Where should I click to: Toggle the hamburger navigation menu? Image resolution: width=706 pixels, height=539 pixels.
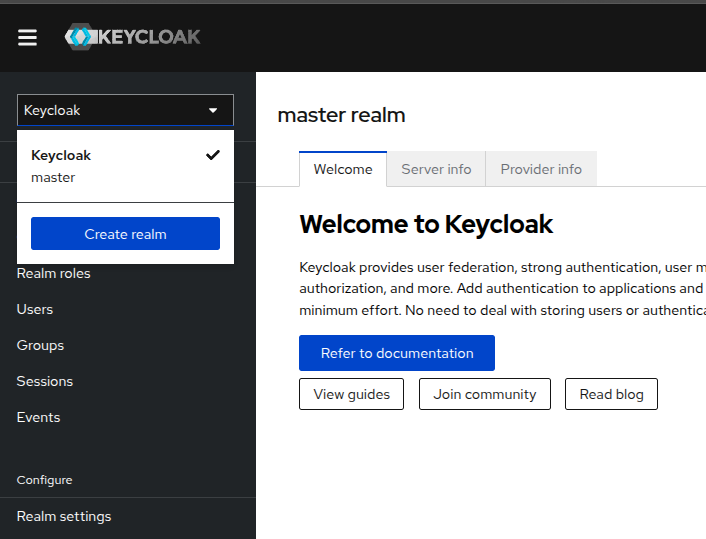[x=27, y=37]
